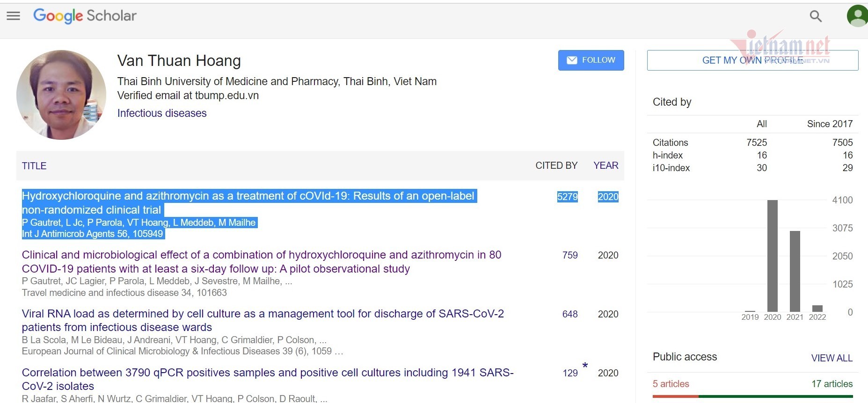Open the Infectious diseases interest link
868x403 pixels.
click(x=161, y=113)
